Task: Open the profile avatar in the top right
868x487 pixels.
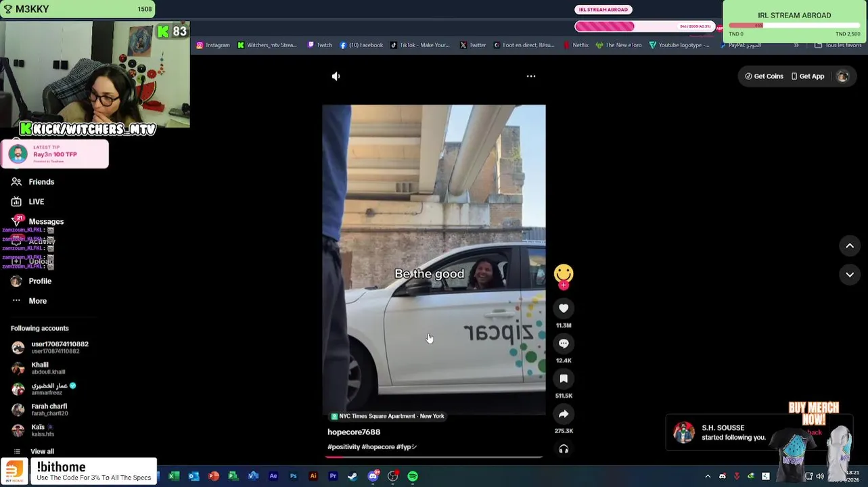Action: click(x=842, y=76)
